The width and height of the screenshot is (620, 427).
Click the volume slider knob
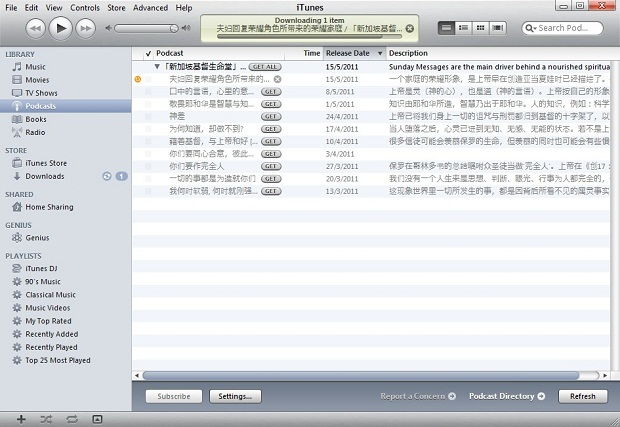click(x=174, y=28)
